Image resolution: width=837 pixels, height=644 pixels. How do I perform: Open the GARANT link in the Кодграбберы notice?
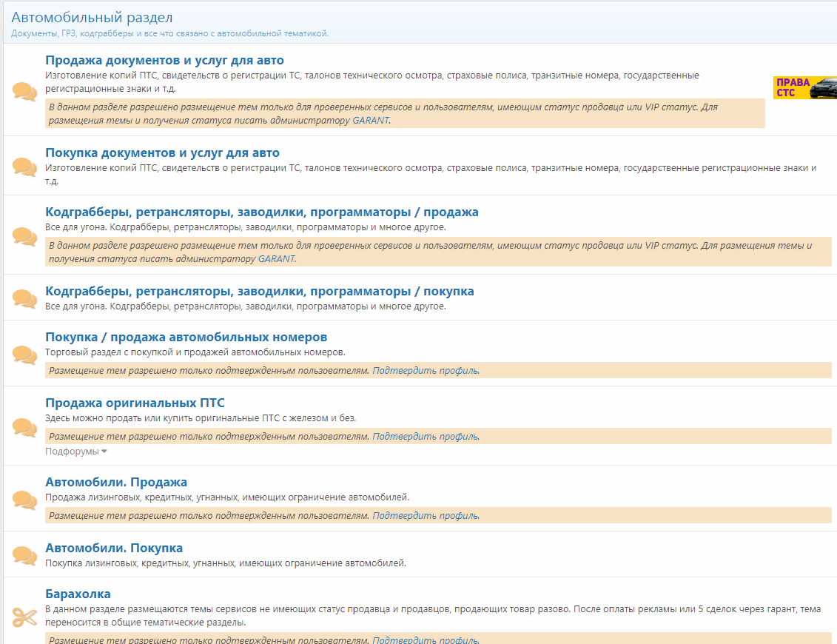tap(275, 259)
